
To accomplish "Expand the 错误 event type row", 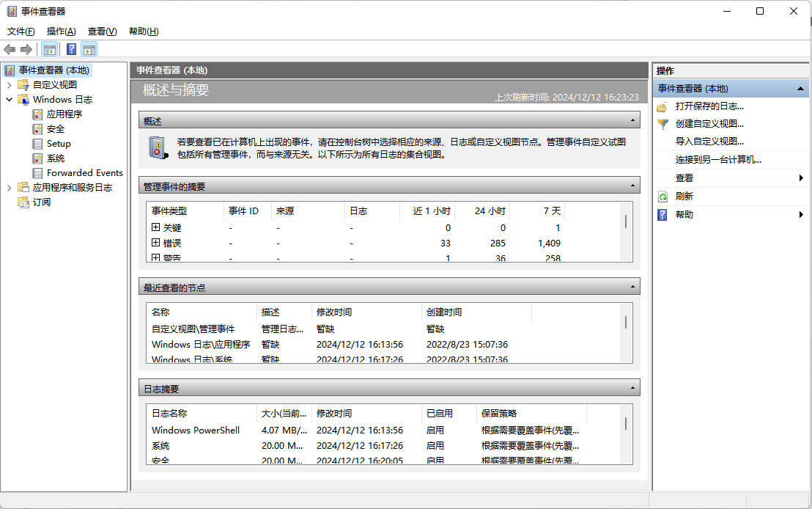I will click(155, 242).
